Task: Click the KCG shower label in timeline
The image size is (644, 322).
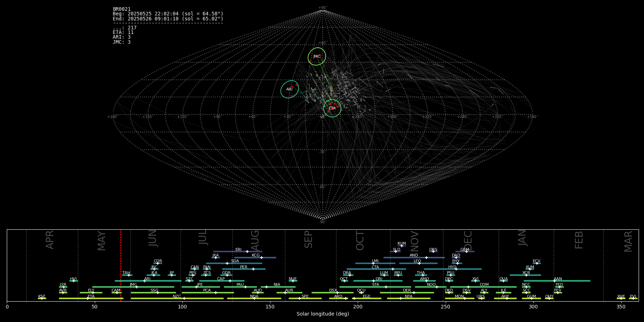Action: (x=256, y=255)
